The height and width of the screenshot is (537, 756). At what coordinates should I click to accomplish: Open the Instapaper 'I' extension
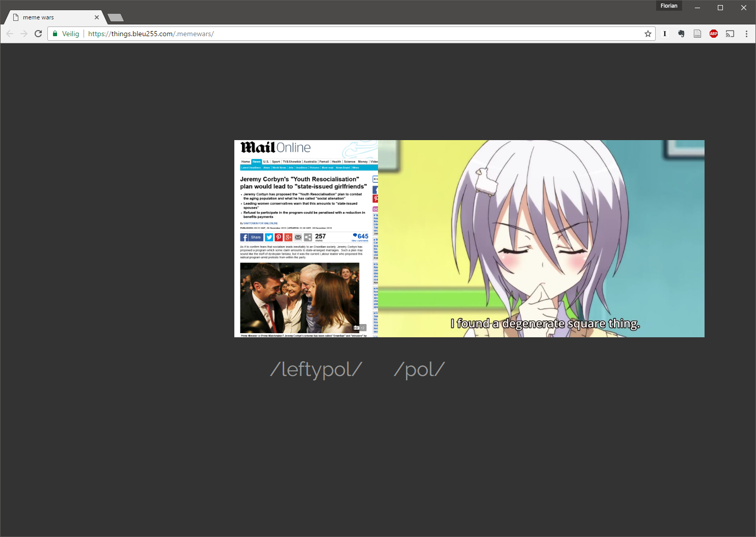(664, 34)
